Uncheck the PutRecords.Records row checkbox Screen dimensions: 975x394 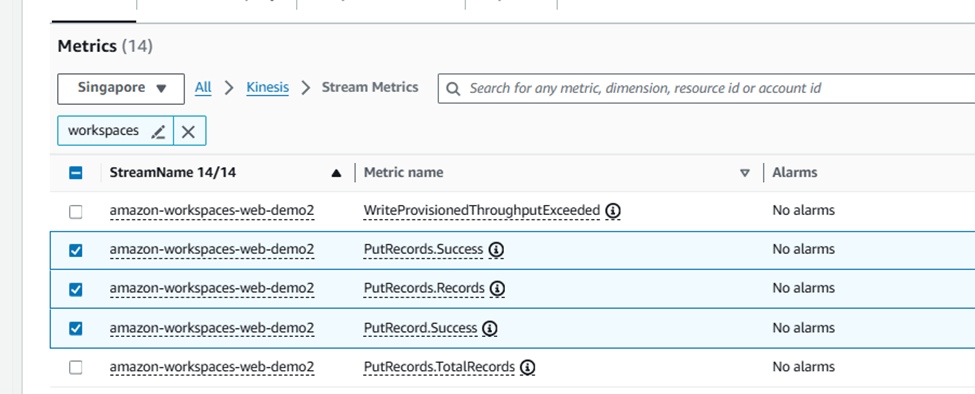(75, 290)
